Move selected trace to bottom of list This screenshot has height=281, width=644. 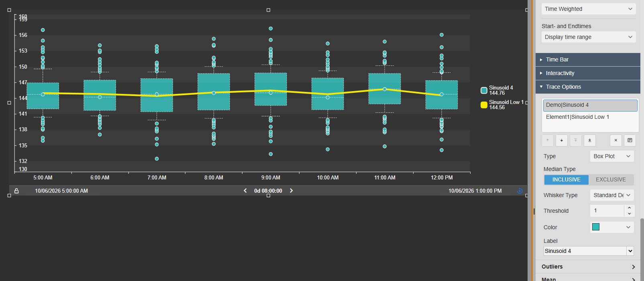(x=590, y=140)
